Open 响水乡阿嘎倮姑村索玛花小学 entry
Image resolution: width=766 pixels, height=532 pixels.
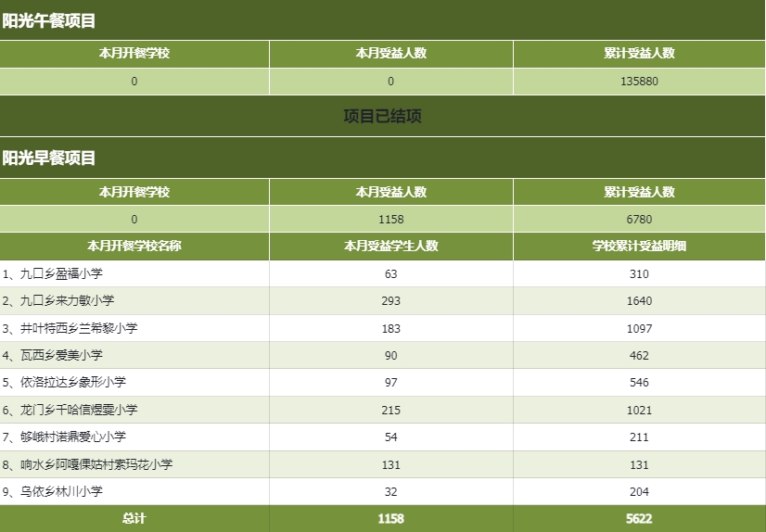tap(96, 464)
